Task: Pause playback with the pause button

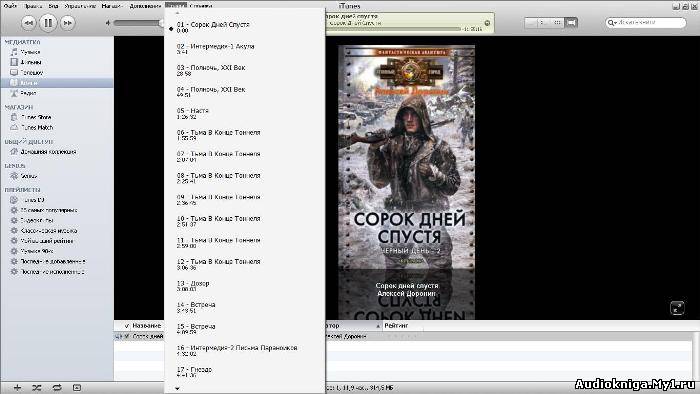Action: point(48,22)
